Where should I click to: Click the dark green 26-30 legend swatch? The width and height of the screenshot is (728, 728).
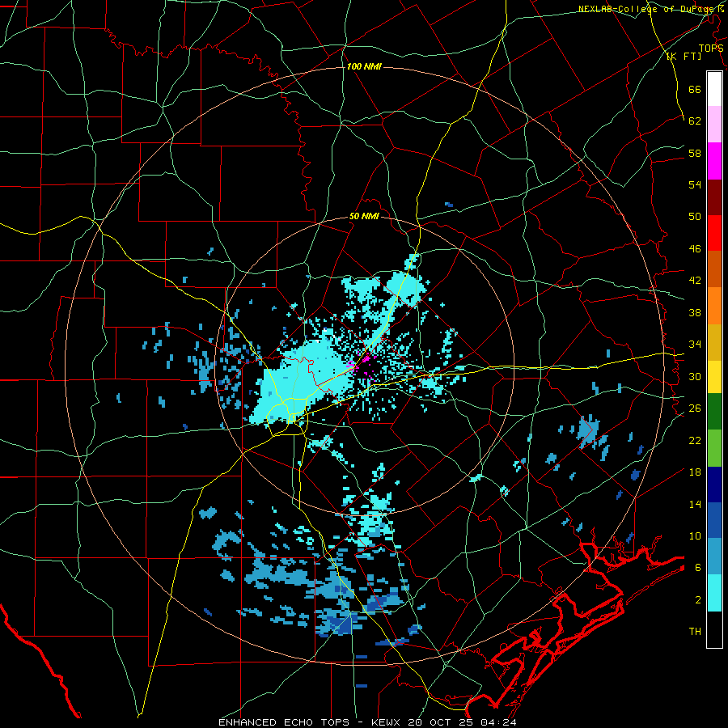tap(714, 412)
